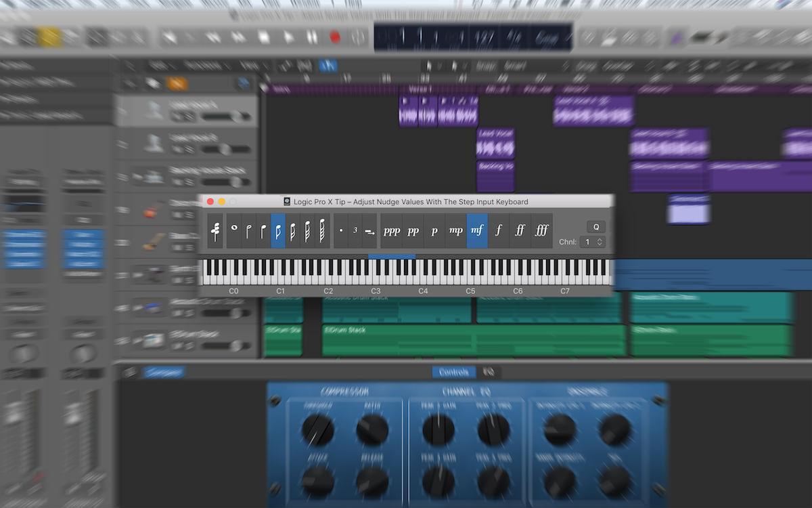Toggle the dotted note button
812x508 pixels.
click(341, 231)
